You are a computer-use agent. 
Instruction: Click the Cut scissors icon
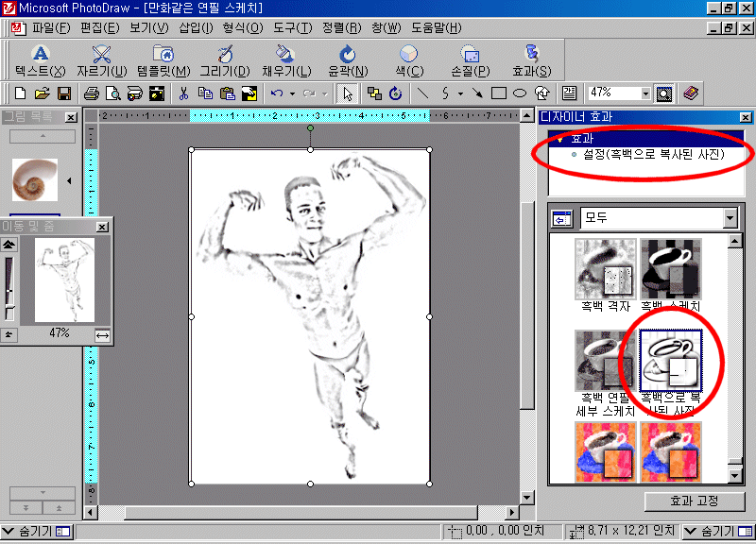click(183, 93)
